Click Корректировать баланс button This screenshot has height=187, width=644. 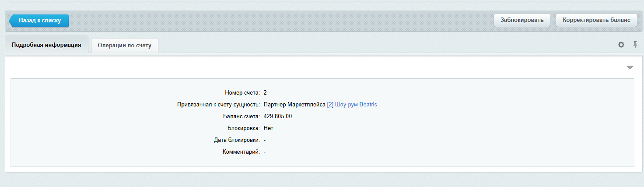[596, 20]
